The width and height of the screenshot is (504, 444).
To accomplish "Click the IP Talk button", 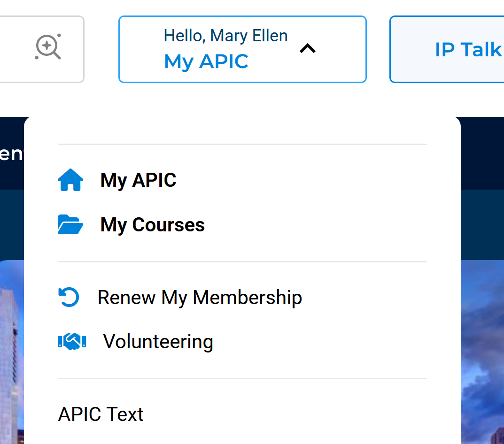I will click(447, 49).
